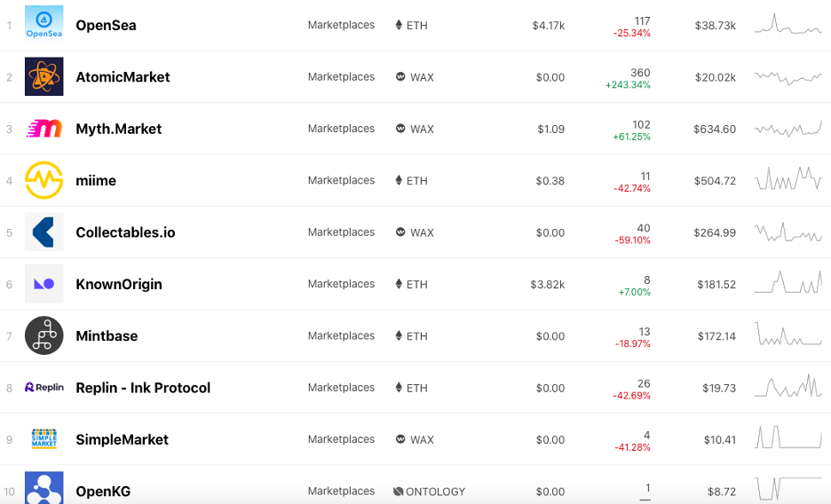The height and width of the screenshot is (504, 831).
Task: Click the Replin logo icon
Action: pos(44,388)
